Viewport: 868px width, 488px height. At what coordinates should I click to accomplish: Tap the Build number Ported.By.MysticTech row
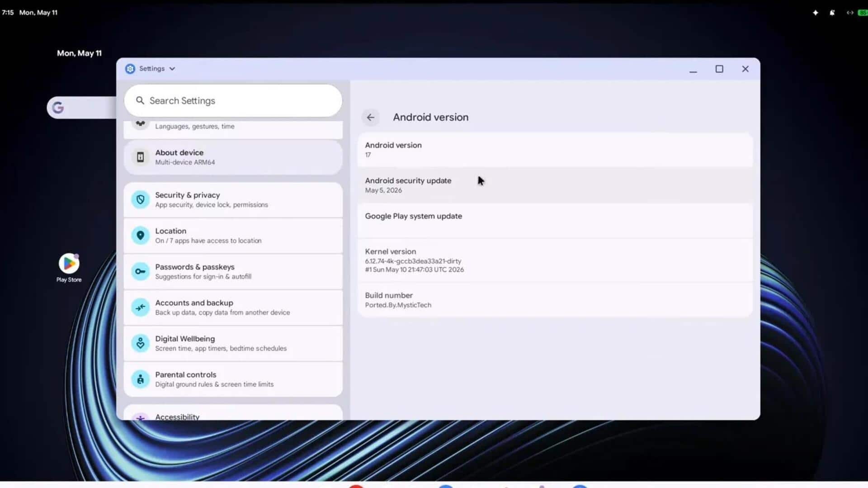[x=555, y=300]
